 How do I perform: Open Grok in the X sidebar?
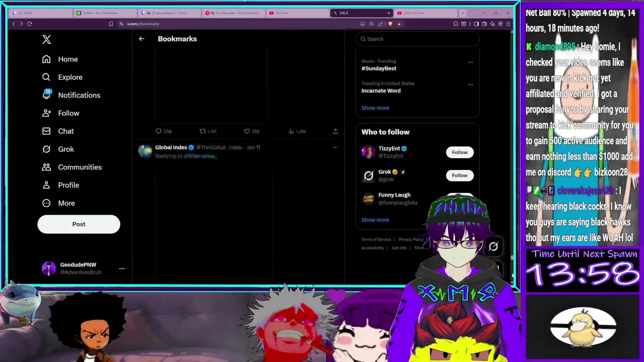pos(58,149)
